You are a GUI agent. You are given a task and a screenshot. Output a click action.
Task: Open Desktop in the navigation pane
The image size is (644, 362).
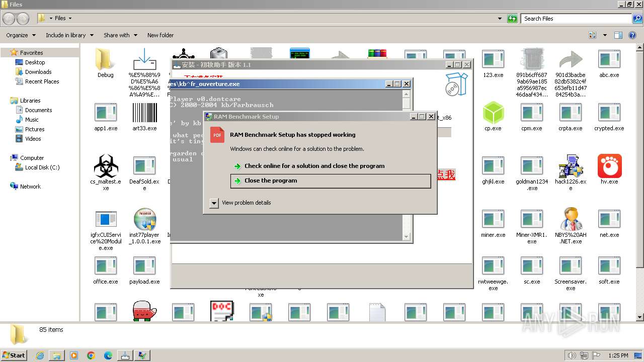pyautogui.click(x=35, y=62)
